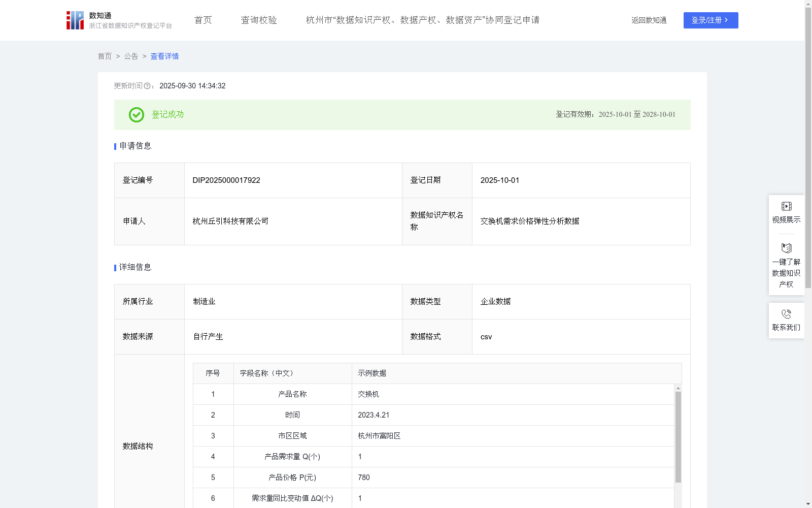812x508 pixels.
Task: Click the 联系我们 phone icon
Action: [787, 314]
